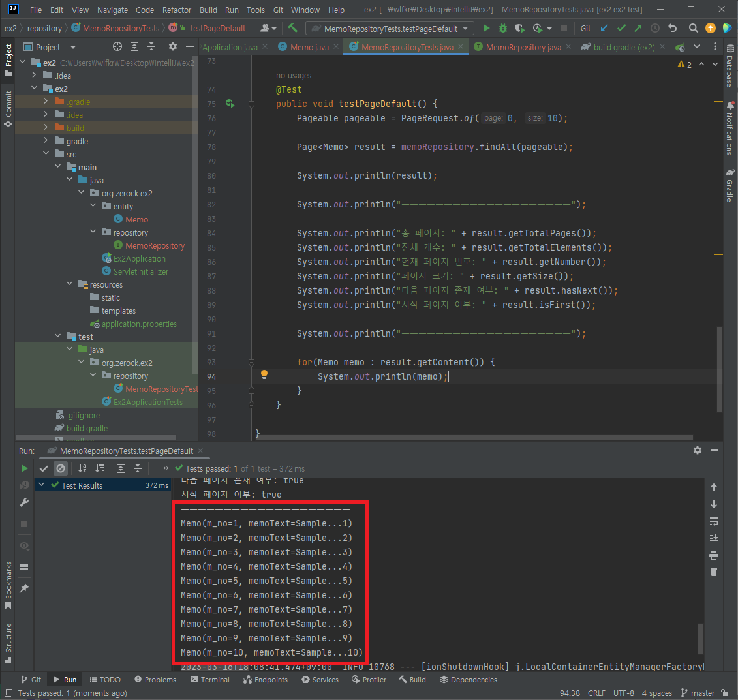Viewport: 738px width, 700px height.
Task: Click Collapse All icon in Project panel
Action: (x=151, y=46)
